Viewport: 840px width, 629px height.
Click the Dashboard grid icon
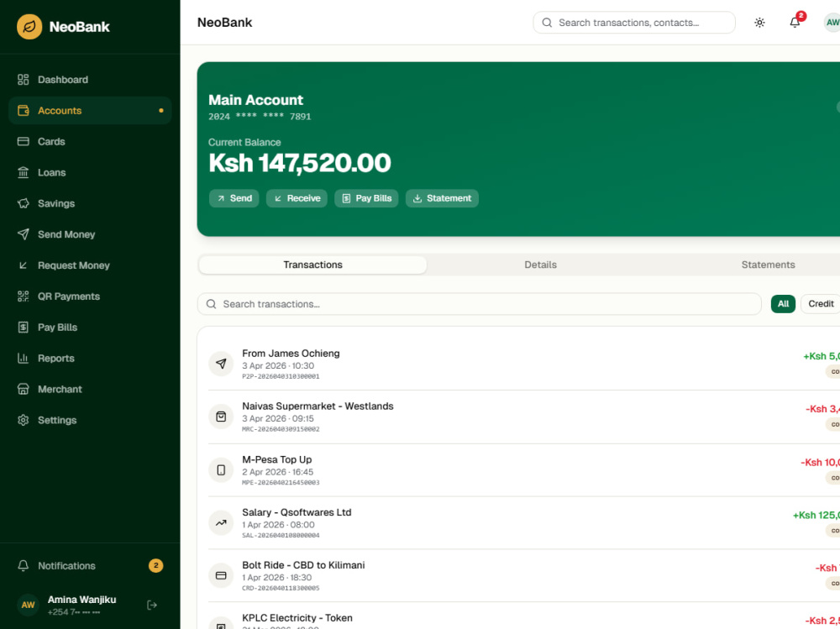(23, 80)
